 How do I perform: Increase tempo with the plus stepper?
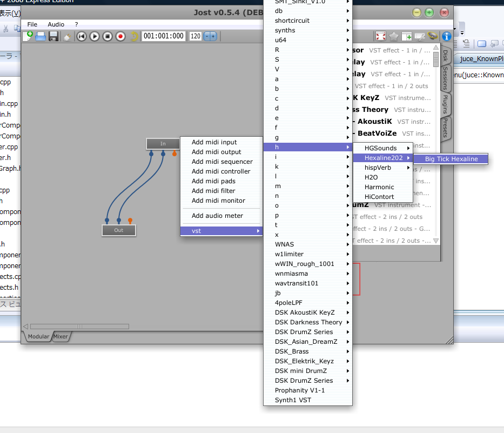point(213,36)
